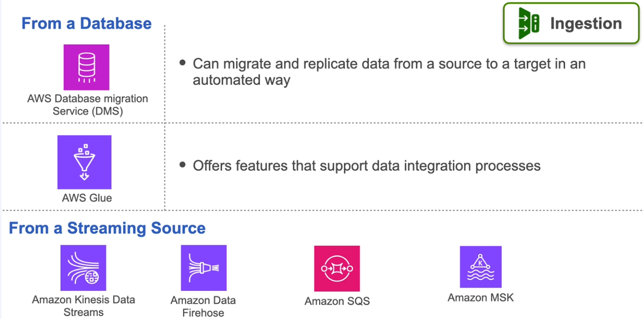This screenshot has height=319, width=644.
Task: Click the bullet dot before "Offers features"
Action: [182, 165]
